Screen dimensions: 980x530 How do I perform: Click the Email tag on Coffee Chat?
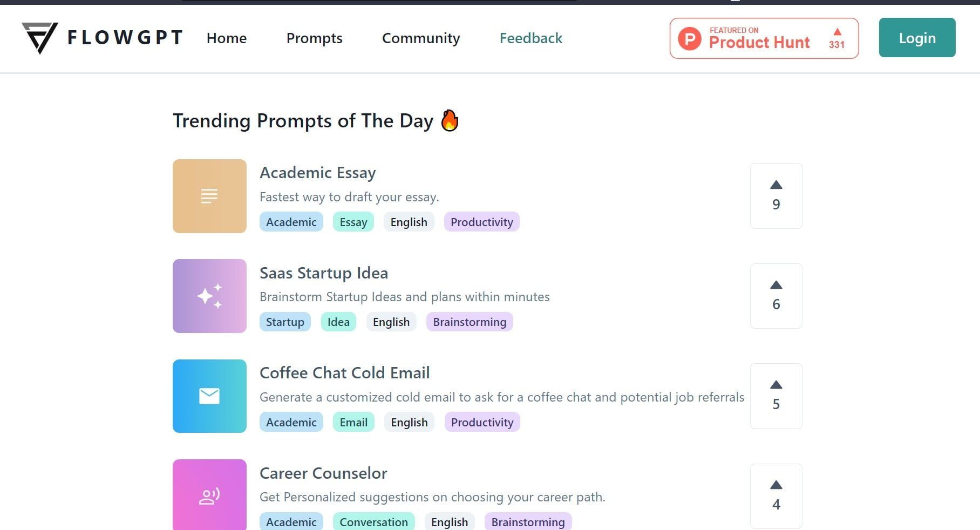[353, 422]
